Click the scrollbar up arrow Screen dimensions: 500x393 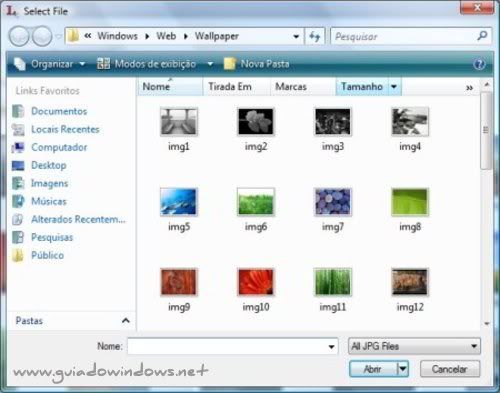487,85
